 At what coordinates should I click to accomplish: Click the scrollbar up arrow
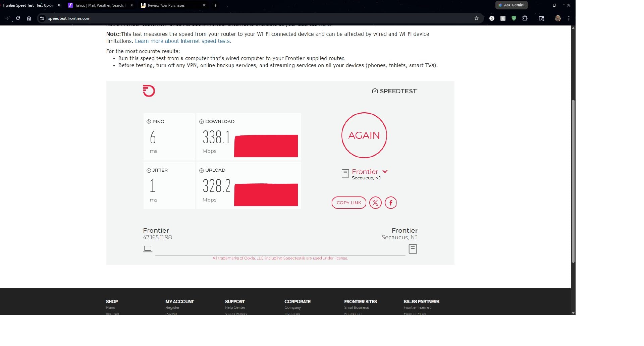click(573, 28)
